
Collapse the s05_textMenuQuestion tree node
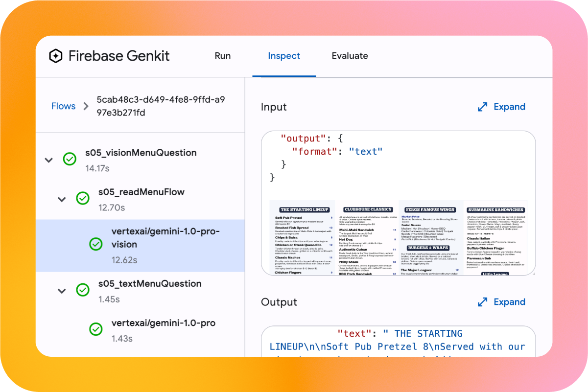tap(62, 291)
